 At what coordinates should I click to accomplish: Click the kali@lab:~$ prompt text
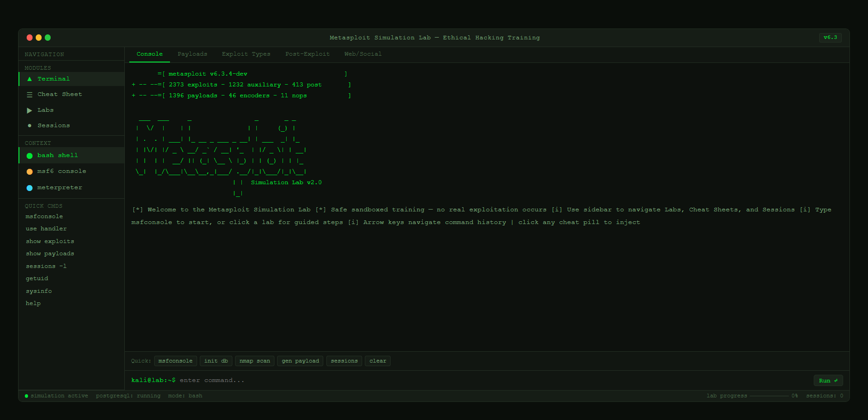click(x=153, y=380)
